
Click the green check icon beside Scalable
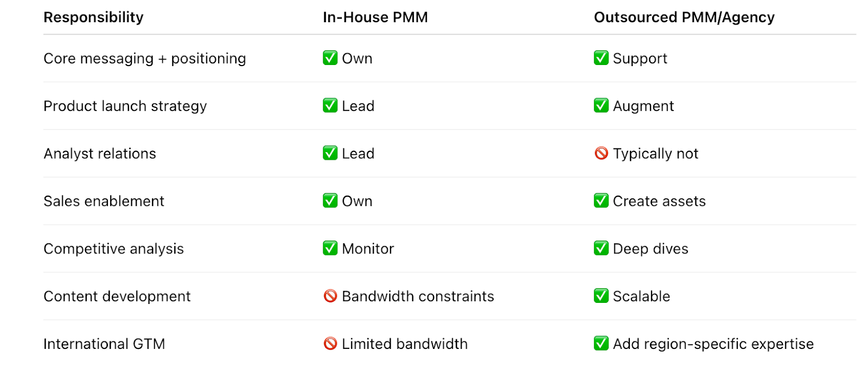[601, 296]
